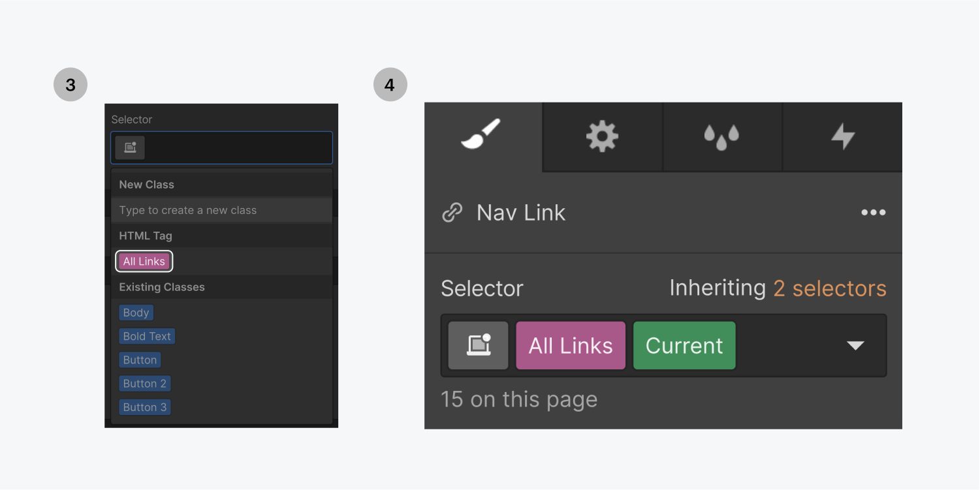Click the Inheriting 2 selectors link
The height and width of the screenshot is (490, 980).
pos(829,288)
